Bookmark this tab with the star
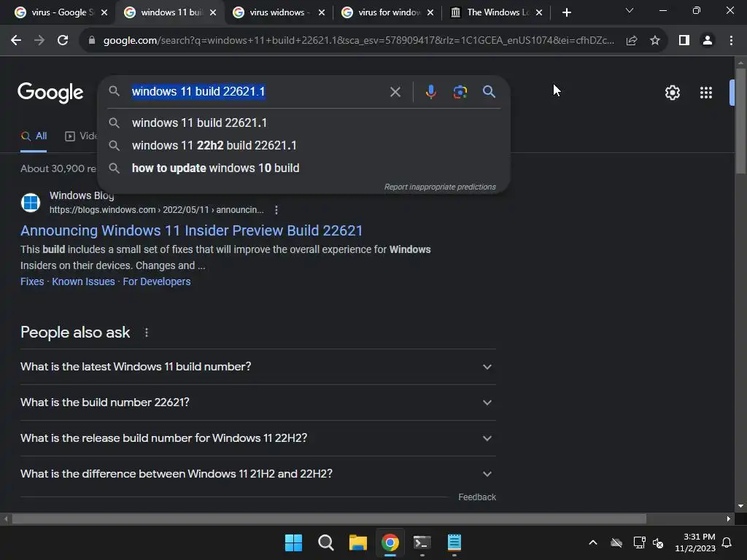 pos(655,41)
